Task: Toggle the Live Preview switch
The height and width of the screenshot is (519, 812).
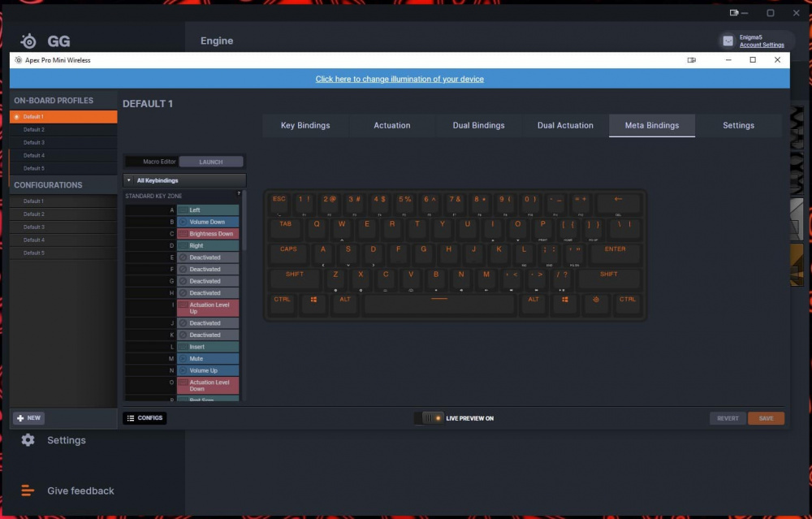Action: click(x=430, y=418)
